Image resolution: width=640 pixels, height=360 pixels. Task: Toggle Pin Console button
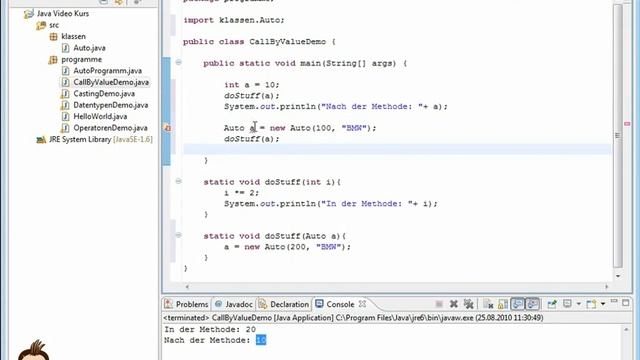point(552,304)
